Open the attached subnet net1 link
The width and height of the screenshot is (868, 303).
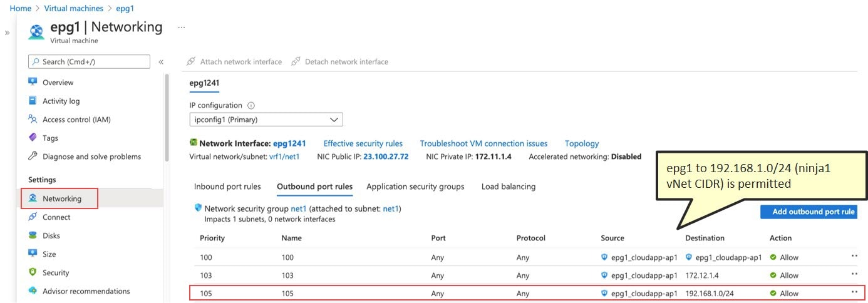tap(390, 208)
